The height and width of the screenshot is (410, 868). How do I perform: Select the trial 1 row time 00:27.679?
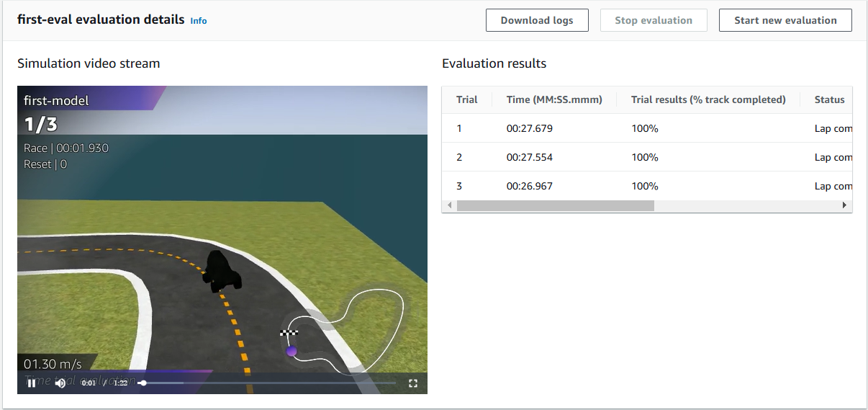point(530,128)
